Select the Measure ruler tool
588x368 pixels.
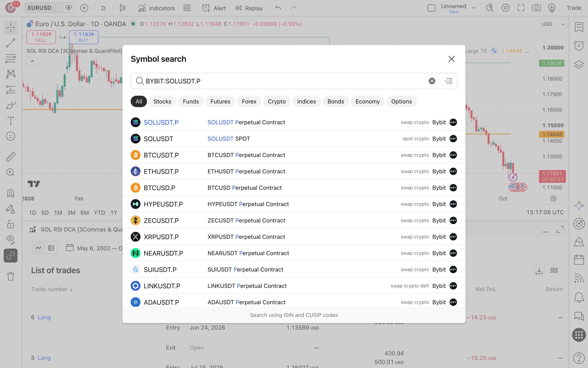(x=10, y=157)
